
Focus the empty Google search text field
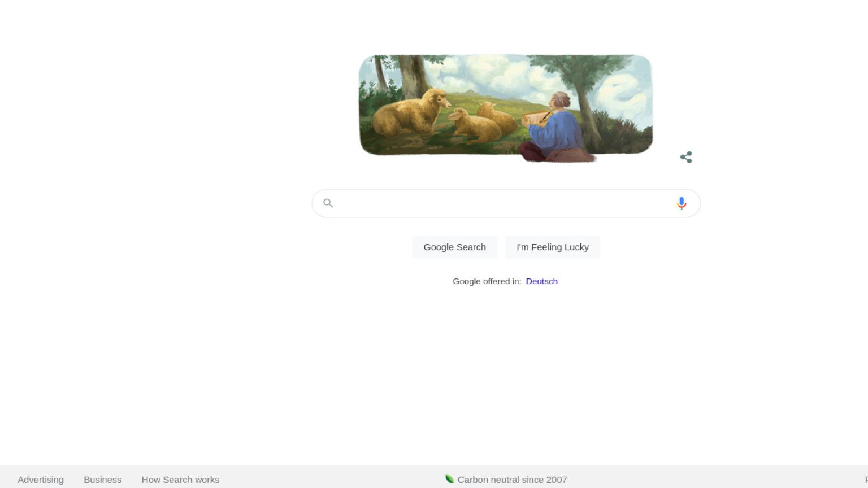(503, 203)
